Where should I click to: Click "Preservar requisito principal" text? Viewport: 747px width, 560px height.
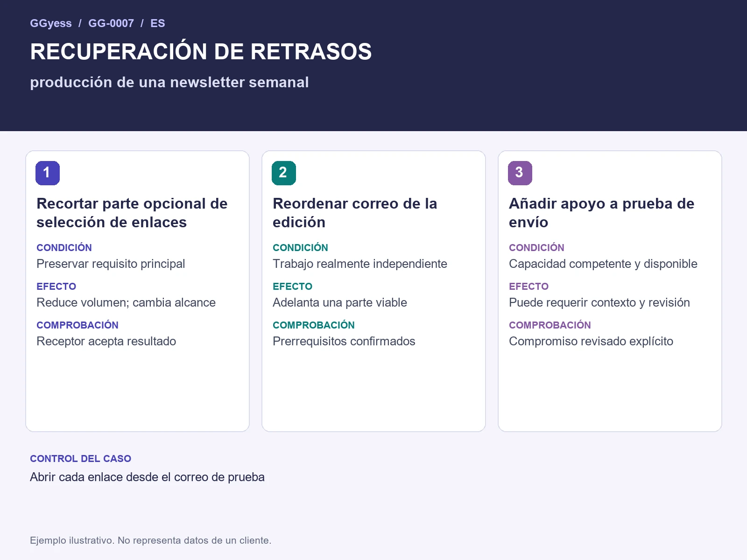111,264
